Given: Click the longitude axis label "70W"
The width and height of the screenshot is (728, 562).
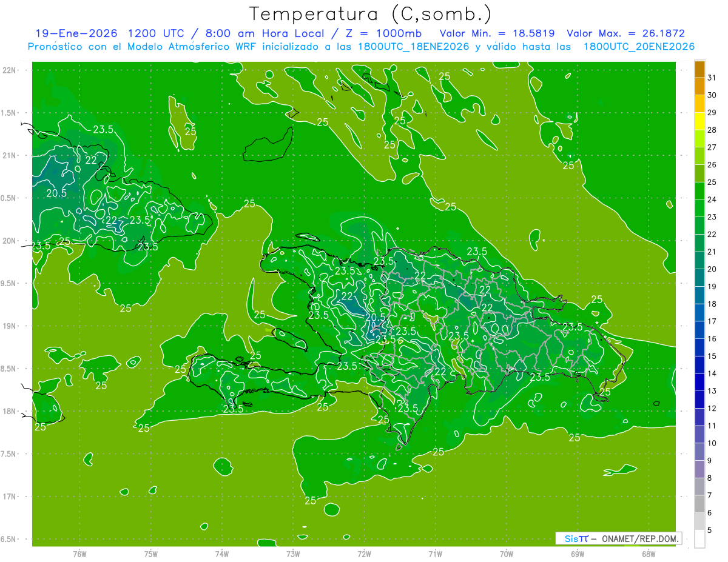Looking at the screenshot, I should tap(507, 554).
